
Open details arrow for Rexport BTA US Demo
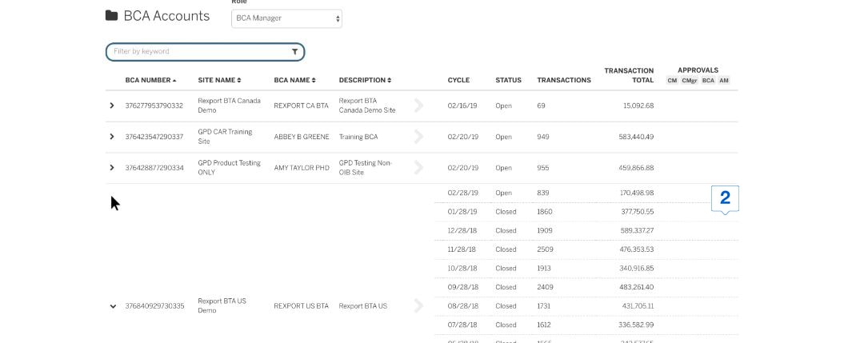(x=418, y=305)
